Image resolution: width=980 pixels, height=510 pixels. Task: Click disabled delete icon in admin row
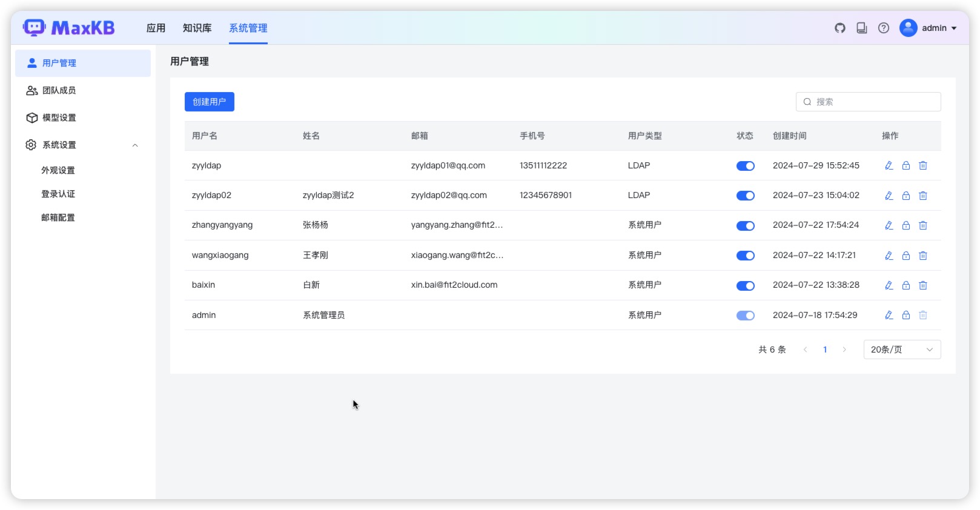[x=923, y=315]
